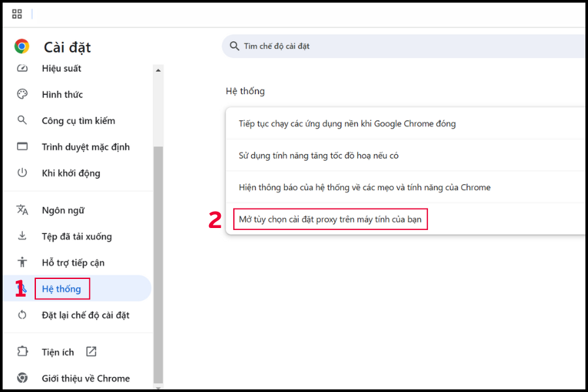The width and height of the screenshot is (588, 392).
Task: Select the Hình thức palette icon
Action: pos(22,94)
